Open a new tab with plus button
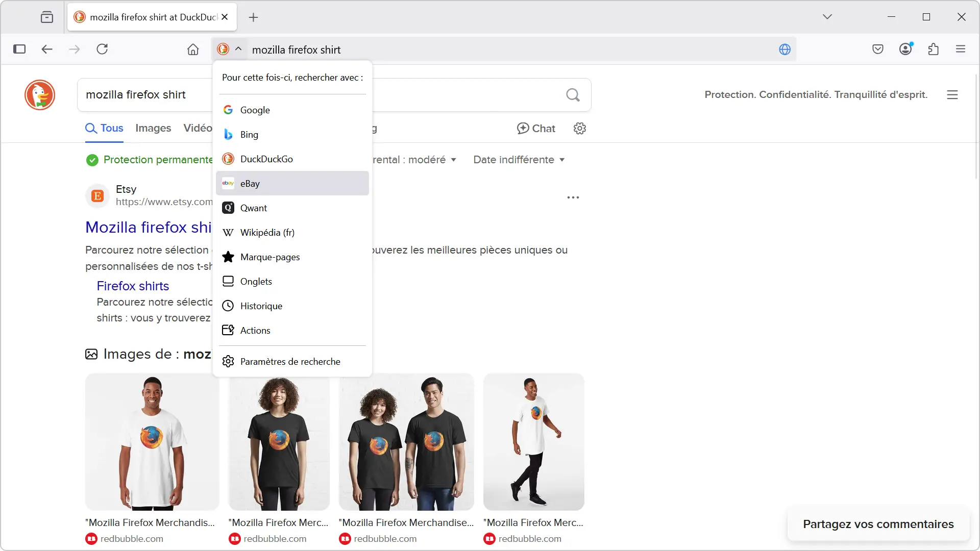The width and height of the screenshot is (980, 551). pyautogui.click(x=253, y=17)
